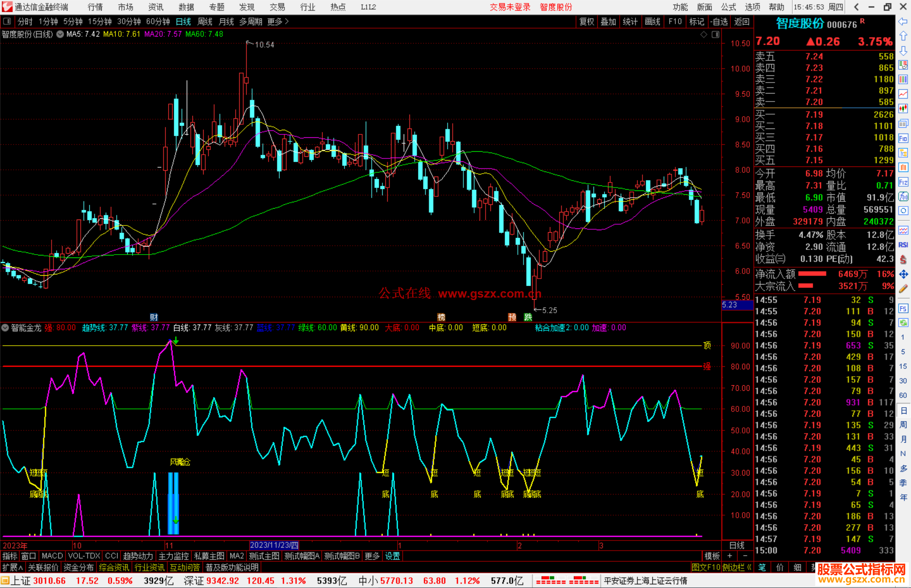Click the back arrow icon in right sidebar
Viewport: 911px width, 588px height.
coord(903,21)
